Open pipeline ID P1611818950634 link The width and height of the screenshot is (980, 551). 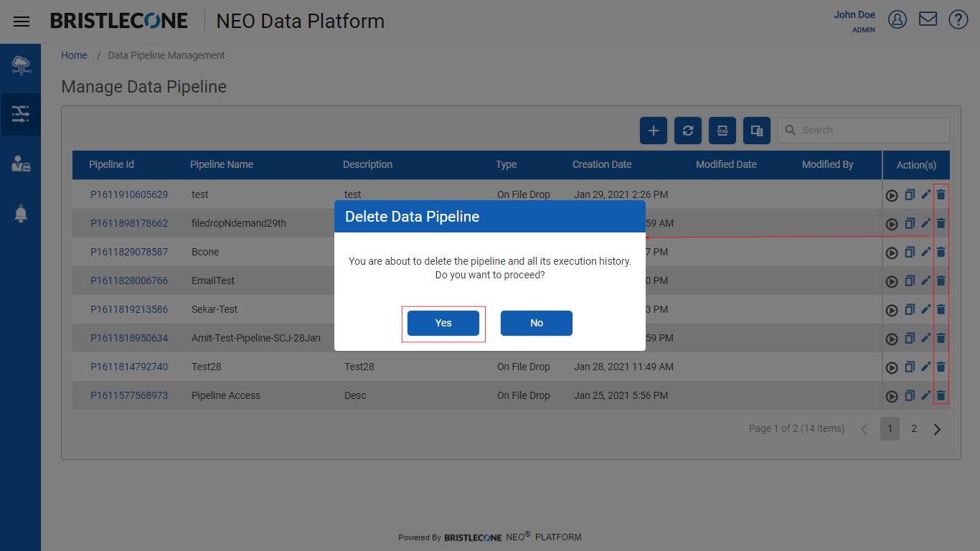pyautogui.click(x=129, y=338)
